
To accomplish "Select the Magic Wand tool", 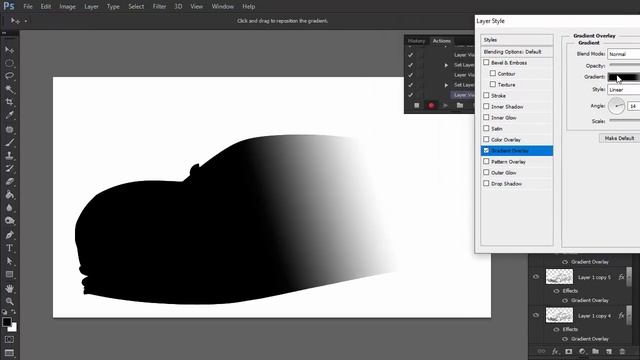I will click(x=9, y=89).
